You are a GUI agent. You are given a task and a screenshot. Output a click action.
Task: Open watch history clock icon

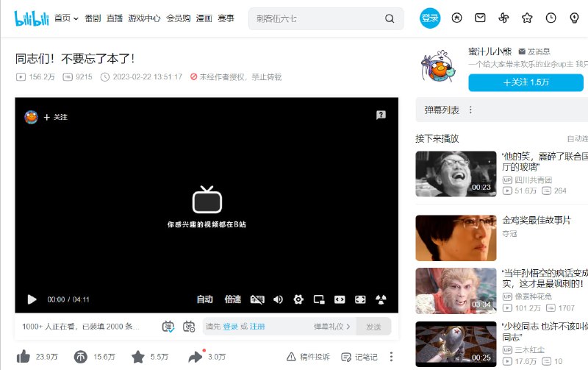(x=551, y=18)
